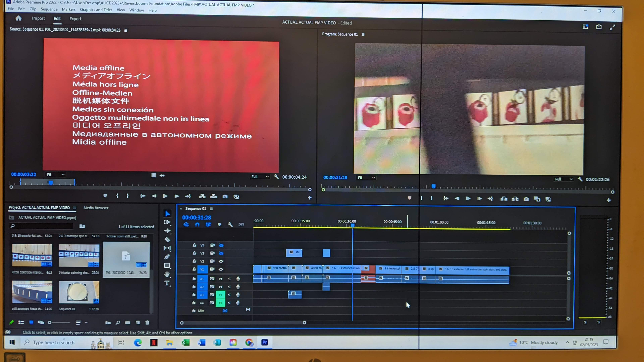The image size is (644, 362).
Task: Open the Source monitor settings wrench
Action: [276, 177]
